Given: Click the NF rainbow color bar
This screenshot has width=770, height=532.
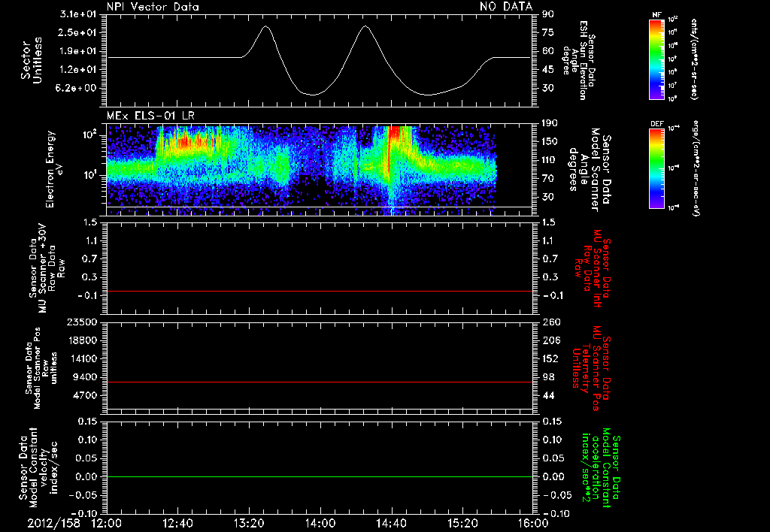Looking at the screenshot, I should (657, 59).
